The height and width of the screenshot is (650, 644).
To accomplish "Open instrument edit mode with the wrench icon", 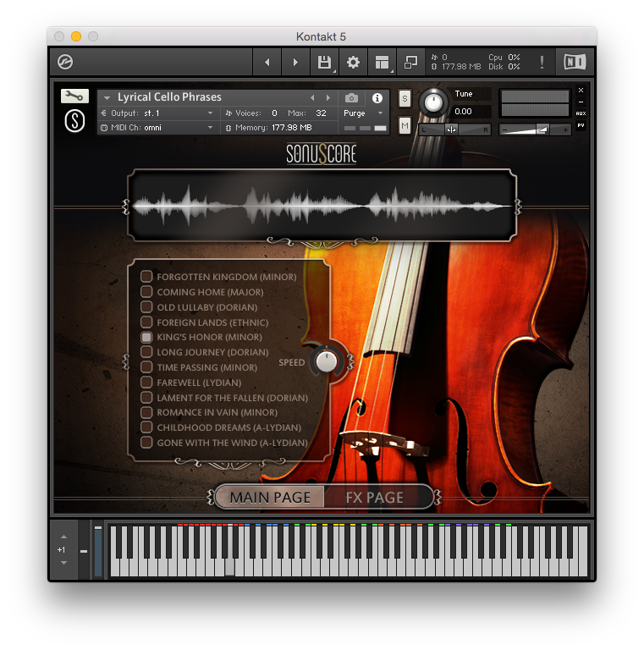I will (x=74, y=96).
